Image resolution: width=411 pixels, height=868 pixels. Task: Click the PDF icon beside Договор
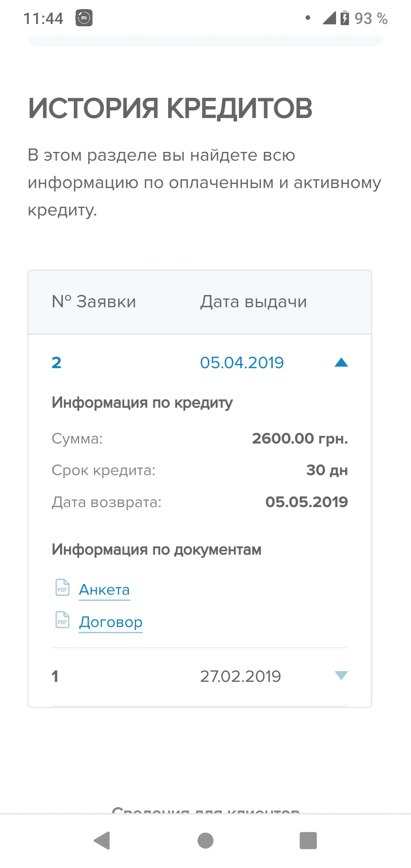(62, 620)
